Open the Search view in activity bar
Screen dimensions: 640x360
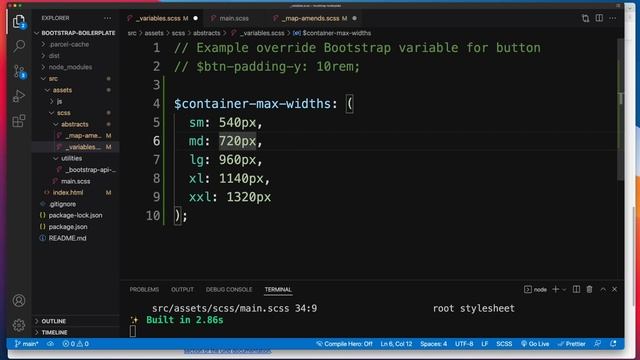tap(19, 46)
